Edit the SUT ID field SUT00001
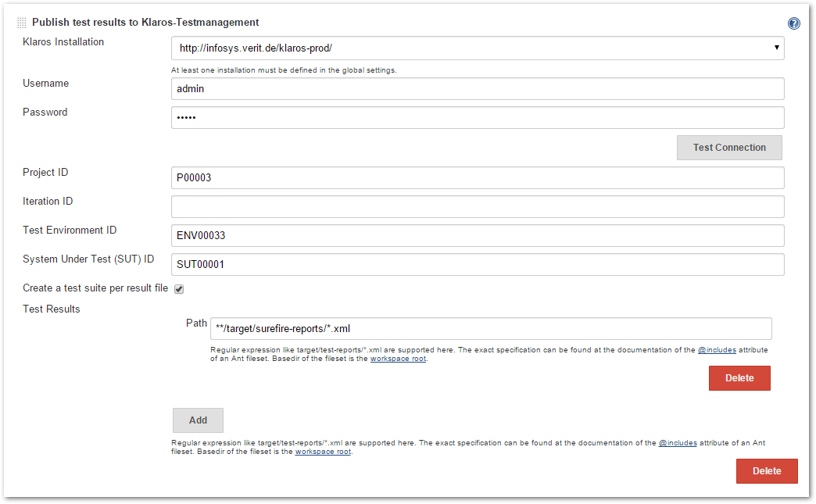Screen dimensions: 816x504 tap(478, 264)
